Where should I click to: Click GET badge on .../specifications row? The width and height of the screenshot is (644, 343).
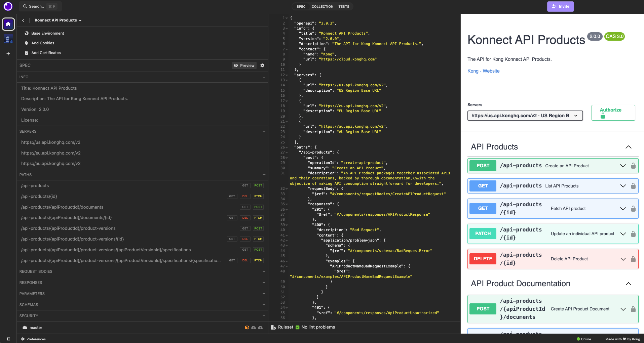[245, 250]
